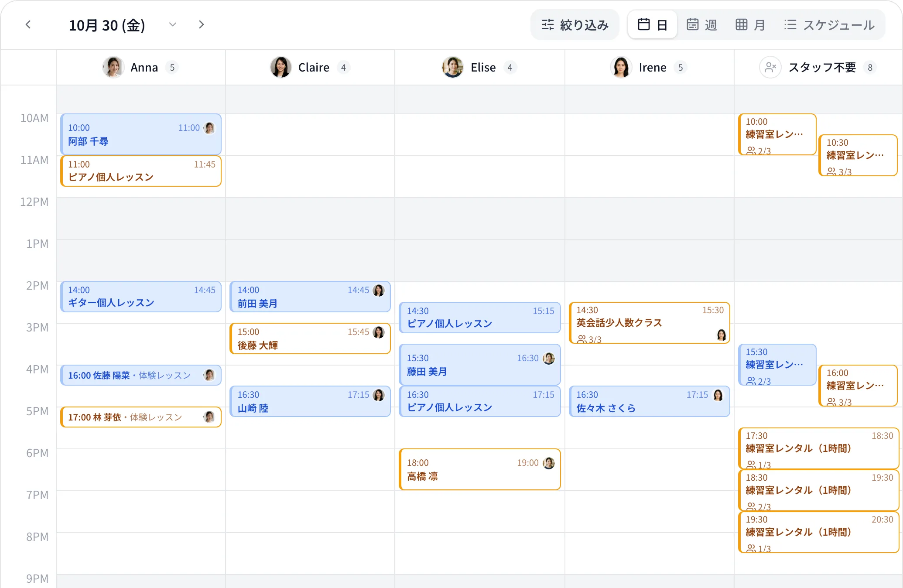Open the 19:30 練習室レンタル（1時間） booking
Image resolution: width=903 pixels, height=588 pixels.
pos(819,532)
